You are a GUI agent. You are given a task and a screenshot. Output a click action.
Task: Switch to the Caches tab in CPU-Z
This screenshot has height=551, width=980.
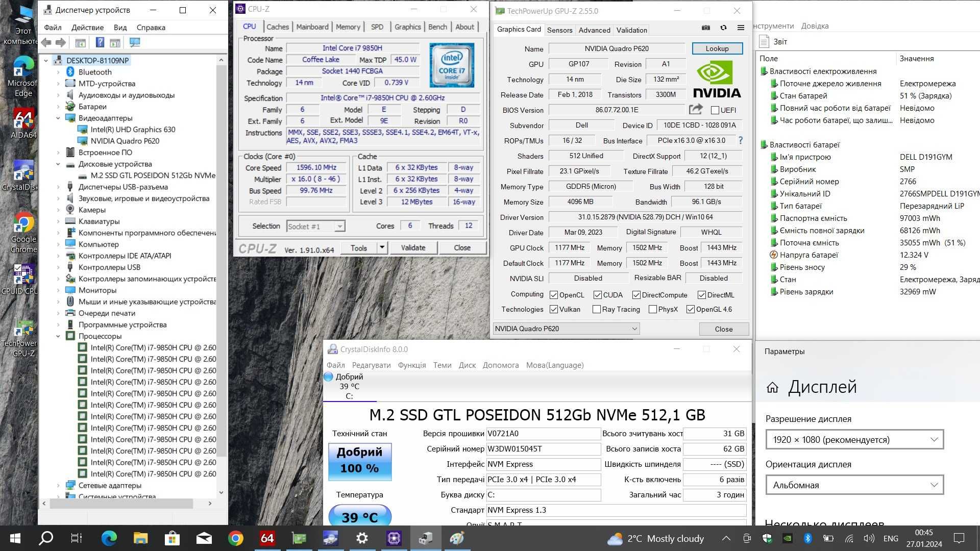coord(277,27)
